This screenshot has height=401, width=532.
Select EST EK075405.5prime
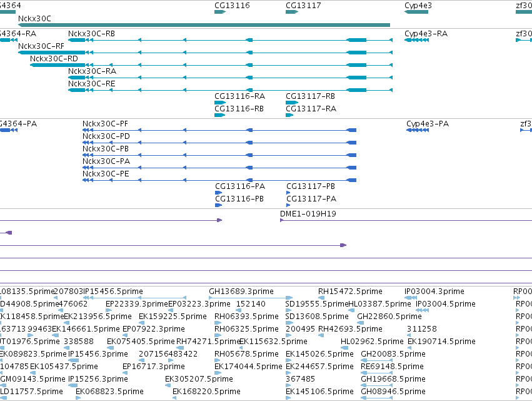[x=141, y=342]
